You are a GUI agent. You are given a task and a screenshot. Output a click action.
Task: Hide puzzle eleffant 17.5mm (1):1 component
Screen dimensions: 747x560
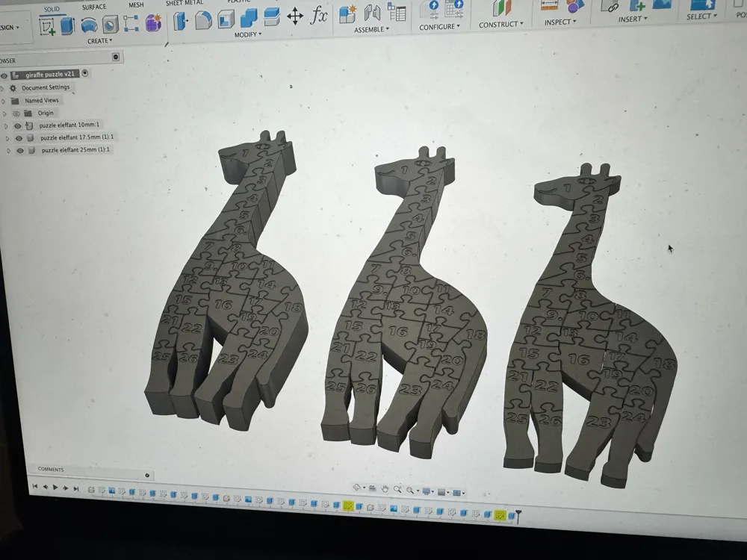tap(19, 138)
